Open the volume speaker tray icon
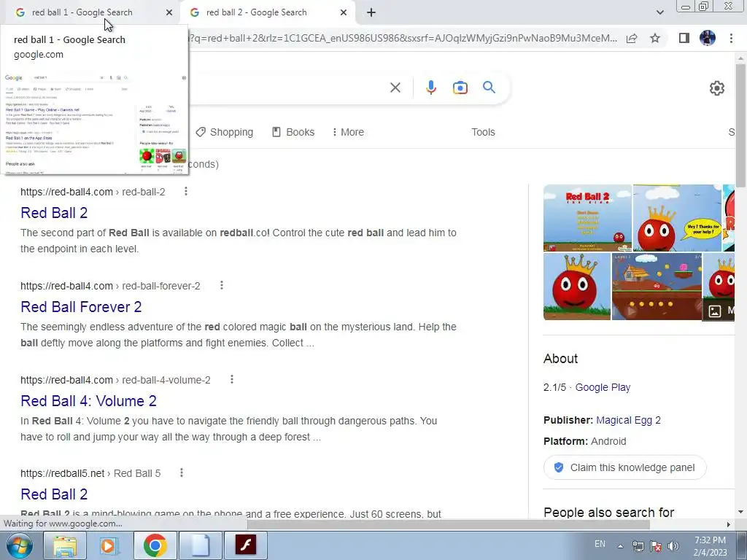 (x=673, y=545)
